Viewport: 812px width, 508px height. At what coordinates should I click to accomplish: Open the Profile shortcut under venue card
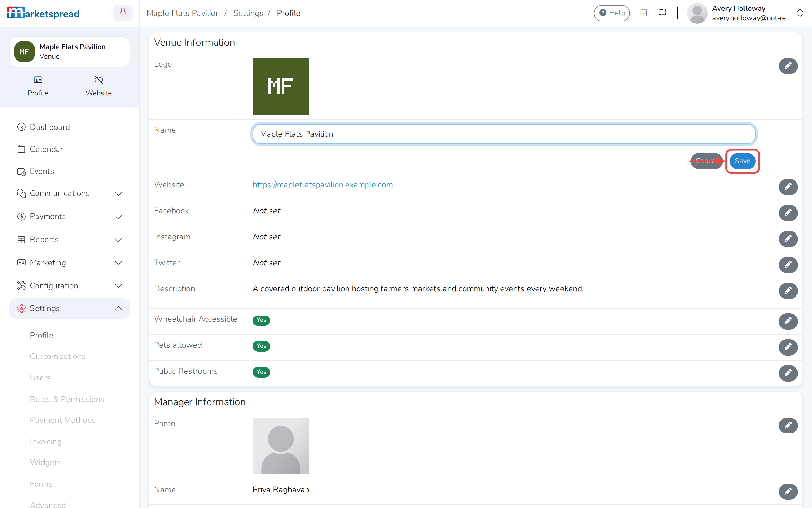38,86
